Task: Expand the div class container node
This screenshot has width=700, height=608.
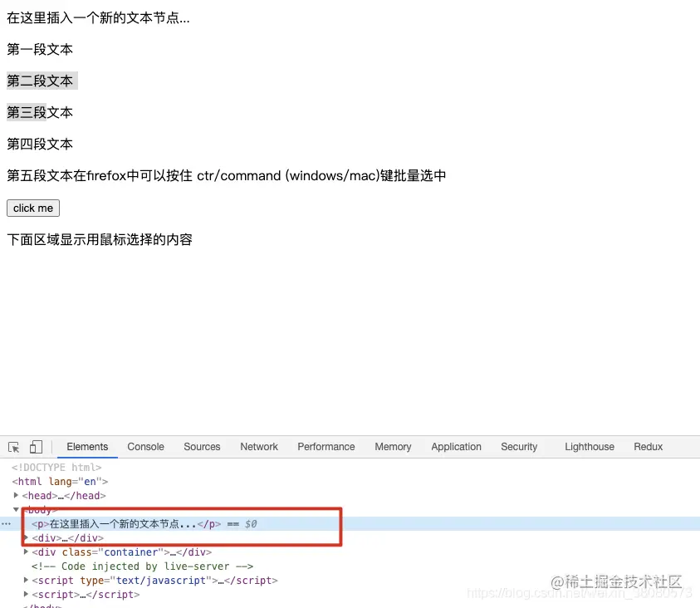Action: [x=26, y=552]
